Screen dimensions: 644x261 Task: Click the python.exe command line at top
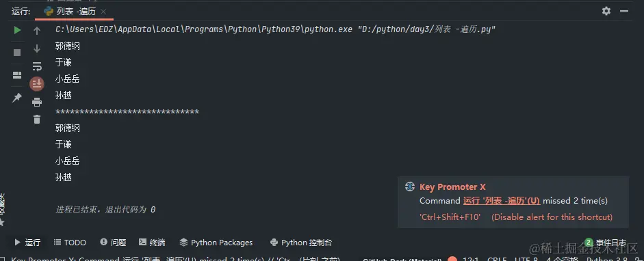[276, 30]
